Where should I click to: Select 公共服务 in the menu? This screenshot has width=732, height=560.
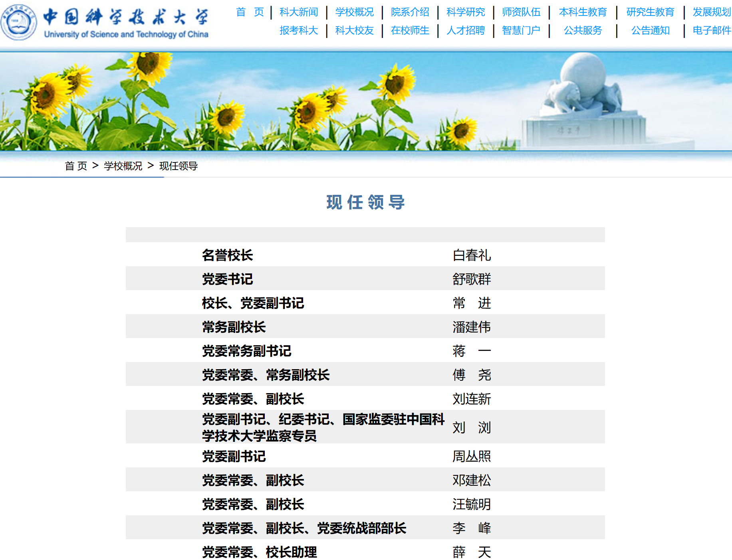[583, 30]
